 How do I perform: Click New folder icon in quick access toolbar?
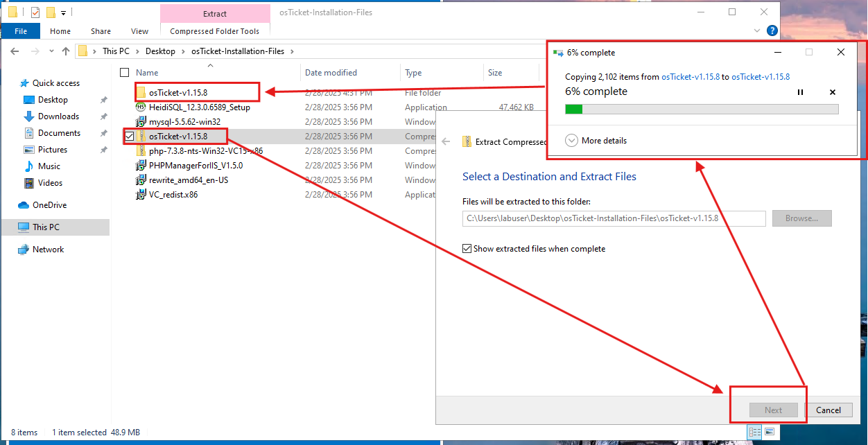51,12
